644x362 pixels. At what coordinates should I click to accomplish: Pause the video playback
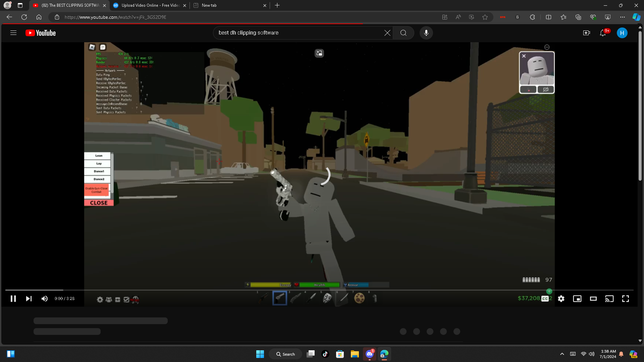[13, 299]
